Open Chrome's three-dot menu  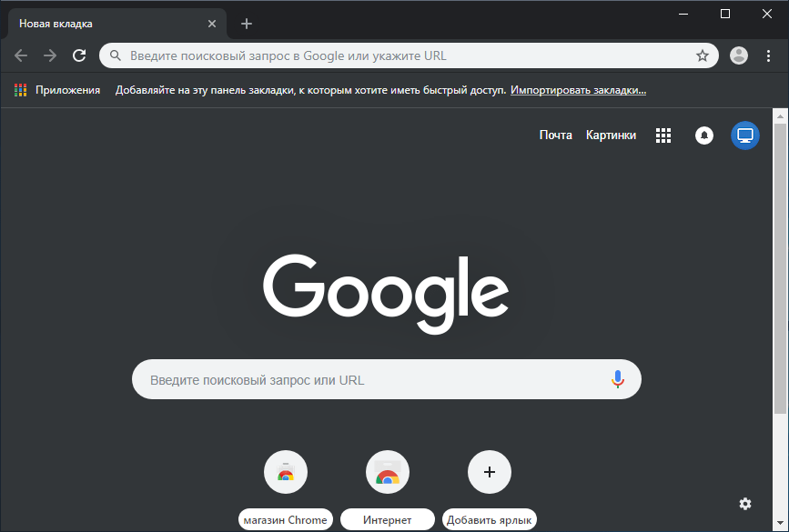[x=768, y=55]
